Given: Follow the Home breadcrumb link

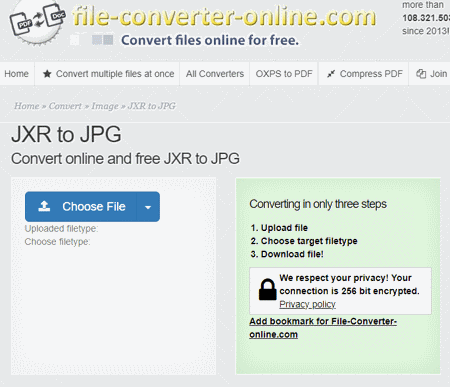Looking at the screenshot, I should (x=26, y=106).
